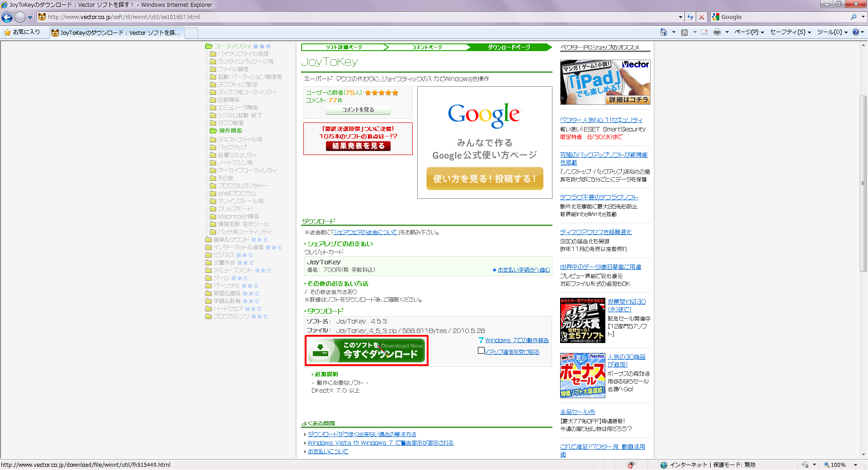This screenshot has height=470, width=868.
Task: Click the magnifier search icon in Google box
Action: coord(854,17)
